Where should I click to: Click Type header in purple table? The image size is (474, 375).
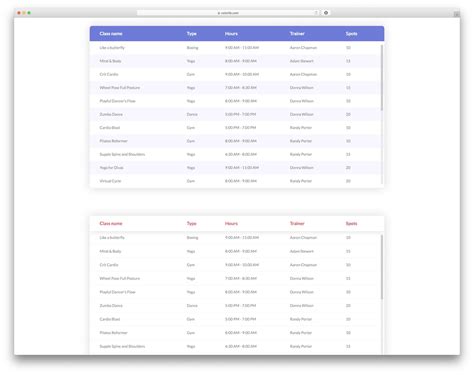(192, 34)
